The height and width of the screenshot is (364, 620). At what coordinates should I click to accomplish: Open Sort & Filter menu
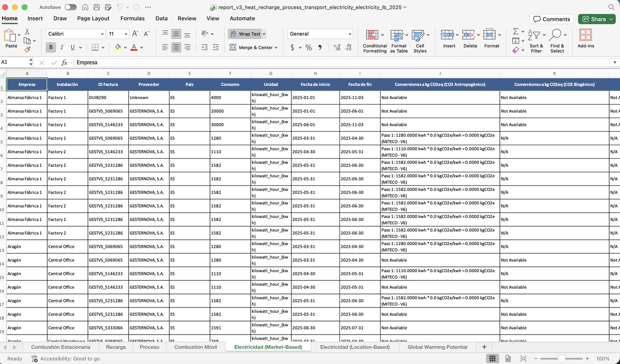(536, 41)
